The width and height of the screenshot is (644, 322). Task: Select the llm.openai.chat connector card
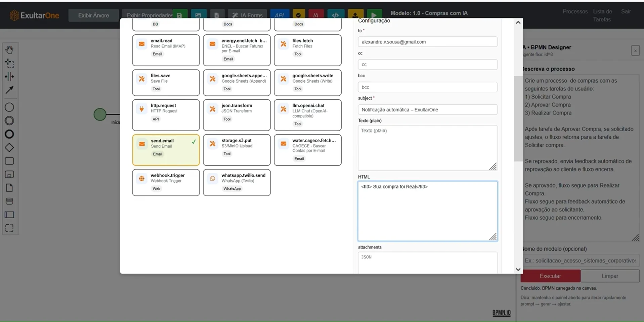point(308,115)
